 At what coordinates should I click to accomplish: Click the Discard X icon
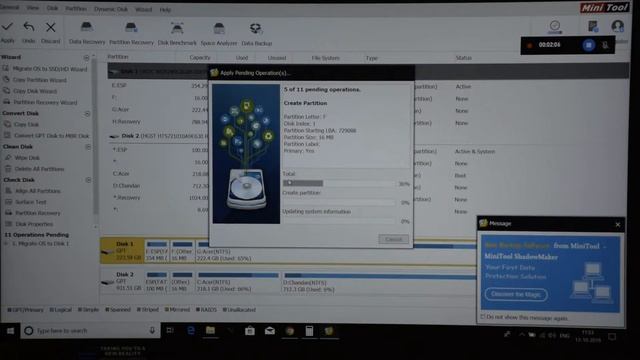(x=51, y=27)
